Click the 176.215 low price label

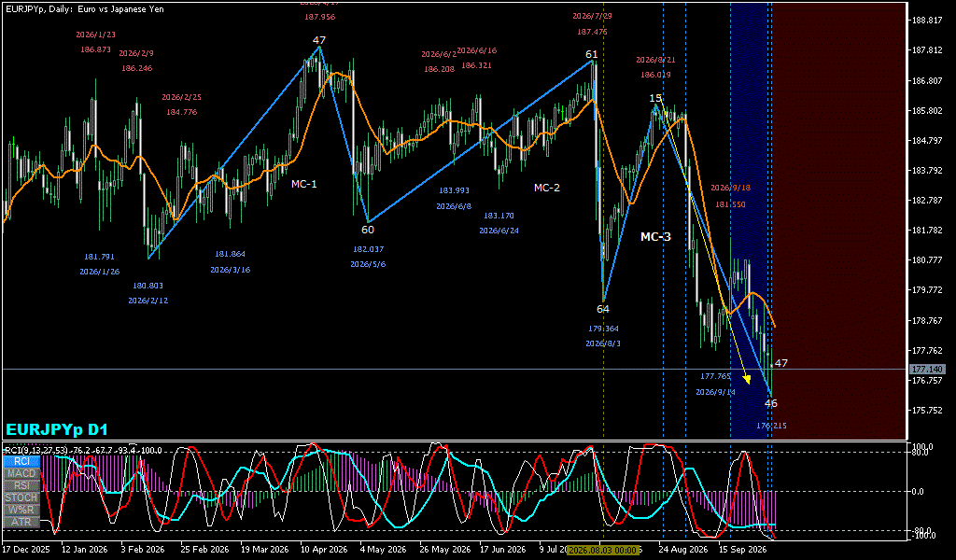pos(771,426)
